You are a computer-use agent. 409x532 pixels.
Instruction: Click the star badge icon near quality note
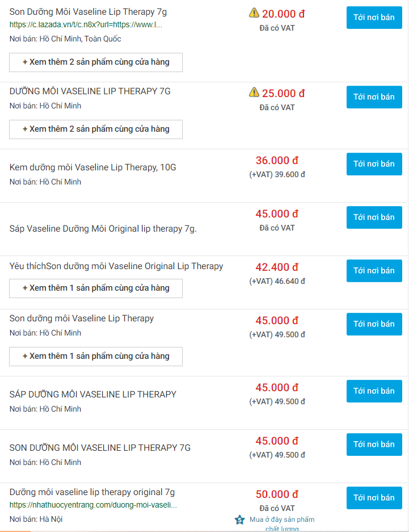tap(239, 520)
